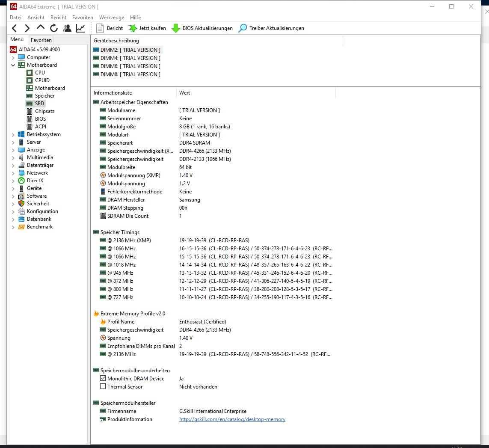489x448 pixels.
Task: Expand the Netzwerk tree node
Action: coord(13,173)
